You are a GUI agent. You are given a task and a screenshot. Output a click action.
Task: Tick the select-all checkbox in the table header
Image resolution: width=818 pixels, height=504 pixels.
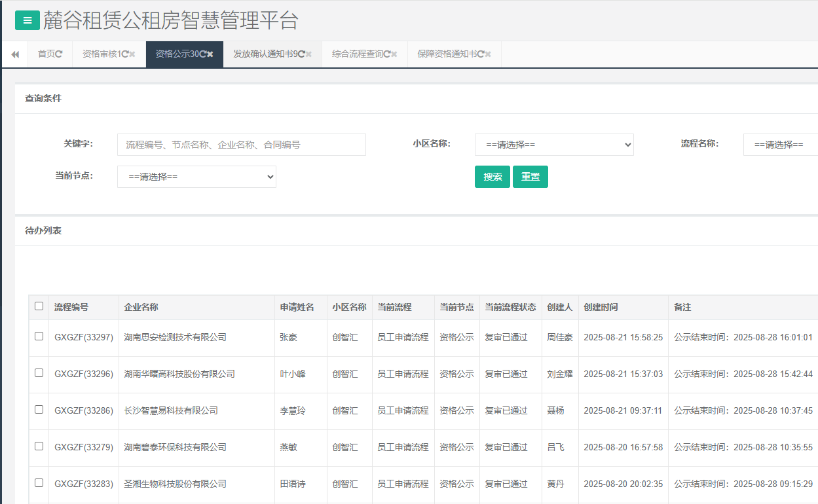point(39,306)
